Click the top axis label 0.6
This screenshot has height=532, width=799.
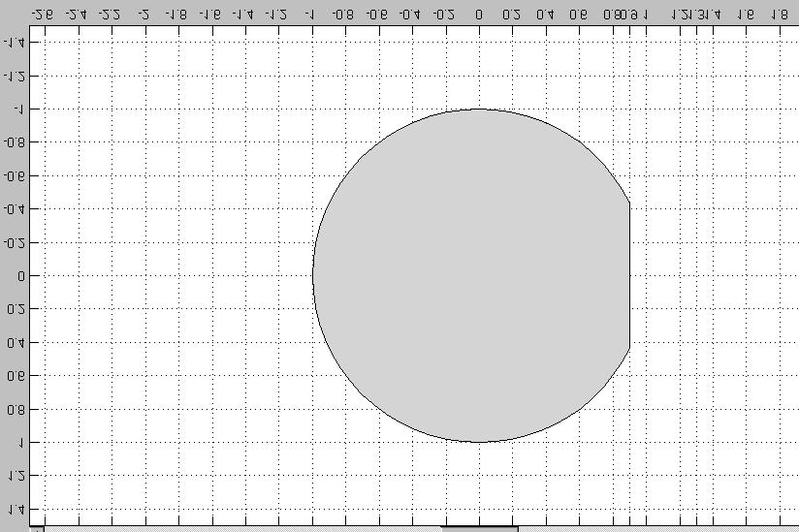point(578,15)
